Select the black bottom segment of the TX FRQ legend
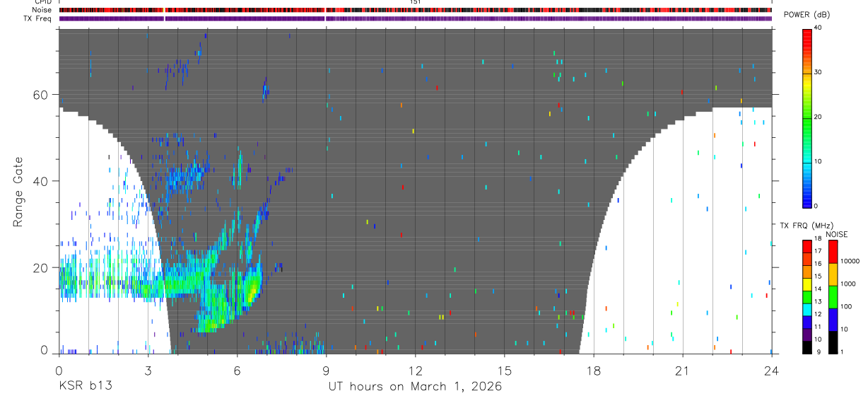Image resolution: width=868 pixels, height=401 pixels. point(807,346)
